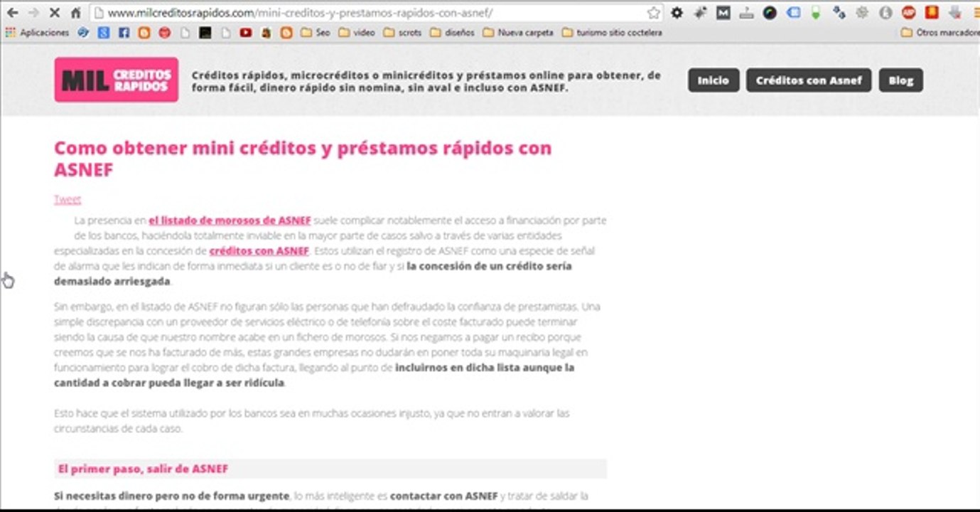
Task: Expand the Otros marcadores folder
Action: 940,33
